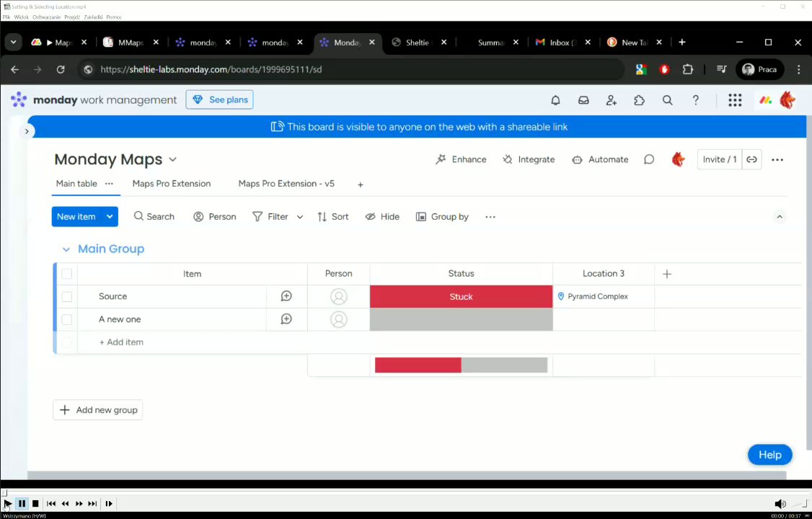Viewport: 812px width, 519px height.
Task: Tick the checkbox for the Source row
Action: click(x=67, y=296)
